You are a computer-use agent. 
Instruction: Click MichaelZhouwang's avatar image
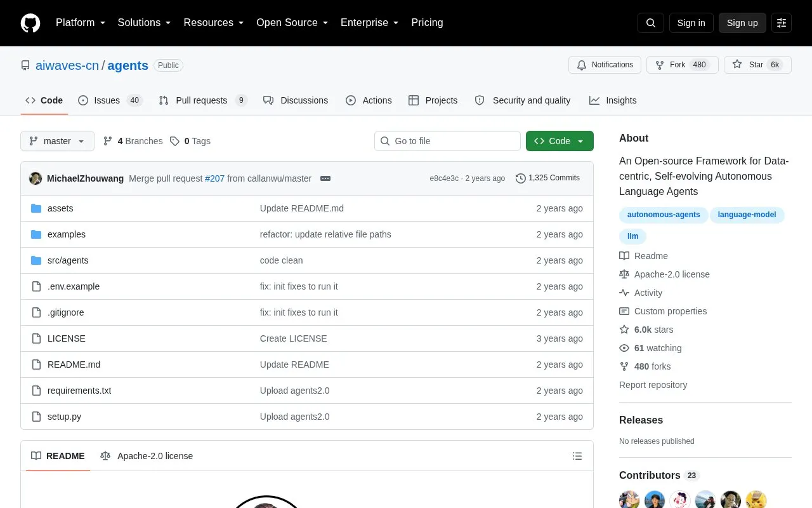(x=36, y=178)
